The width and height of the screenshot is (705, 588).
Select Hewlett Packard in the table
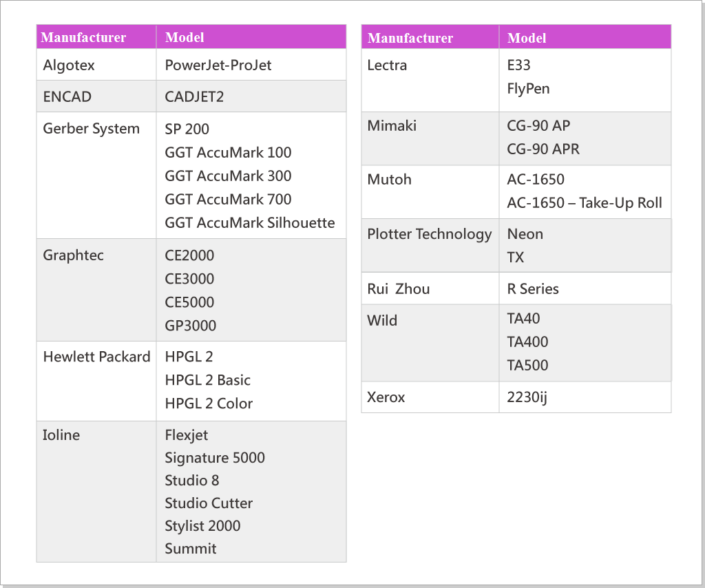tap(96, 357)
